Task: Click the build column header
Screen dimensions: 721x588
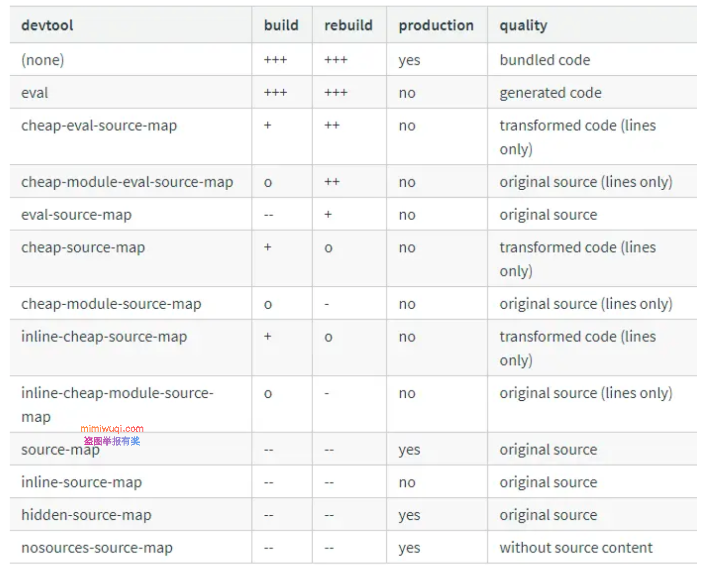Action: coord(281,25)
